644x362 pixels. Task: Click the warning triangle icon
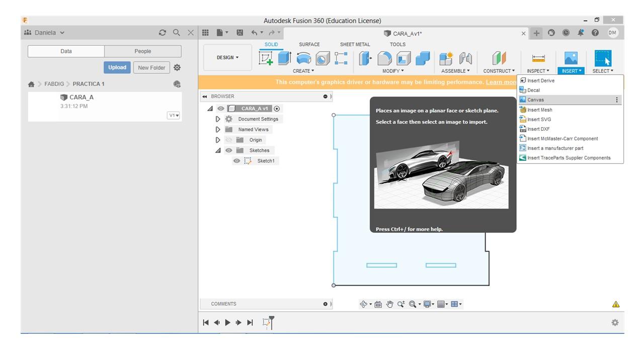click(x=616, y=304)
